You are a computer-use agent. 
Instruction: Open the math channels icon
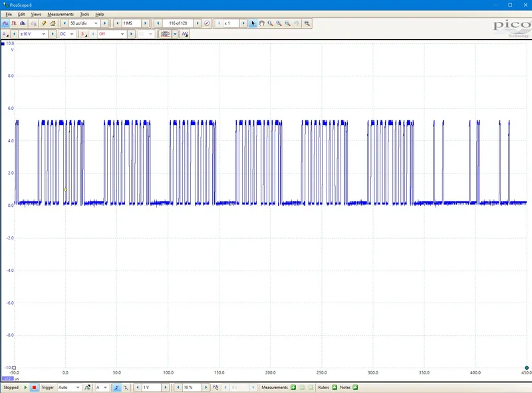pyautogui.click(x=165, y=34)
